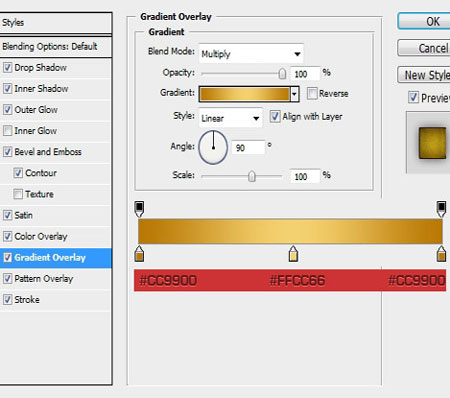The image size is (450, 398).
Task: Toggle the Bevel and Emboss checkbox
Action: (x=7, y=152)
